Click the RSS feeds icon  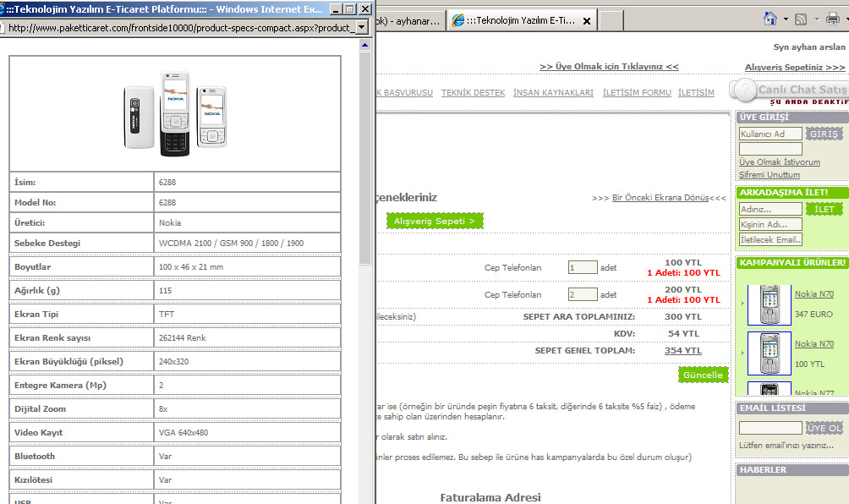pos(800,19)
